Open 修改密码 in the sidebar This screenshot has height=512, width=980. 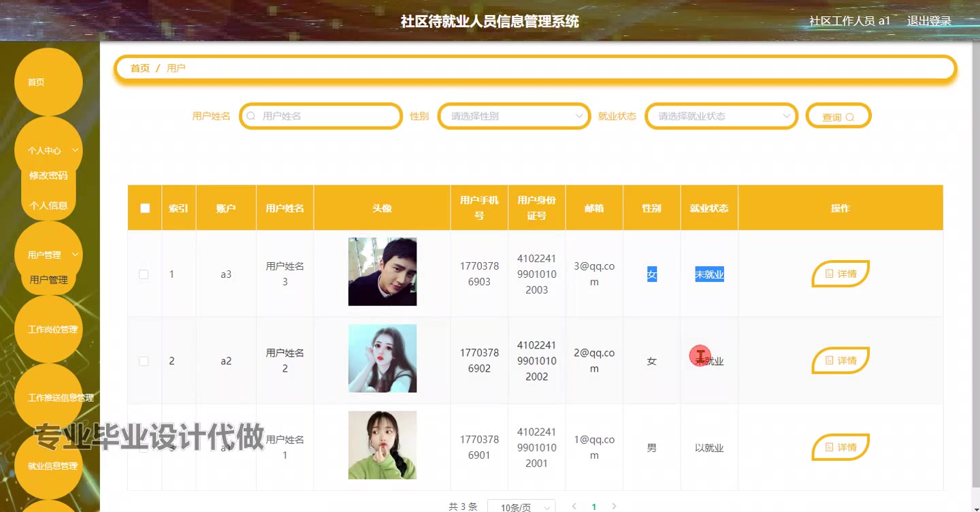[x=48, y=175]
